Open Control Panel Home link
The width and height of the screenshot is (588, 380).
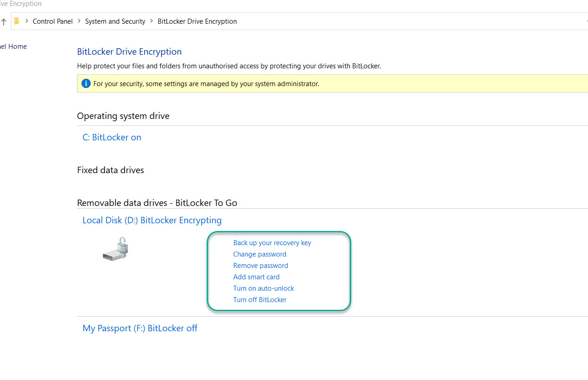tap(13, 46)
